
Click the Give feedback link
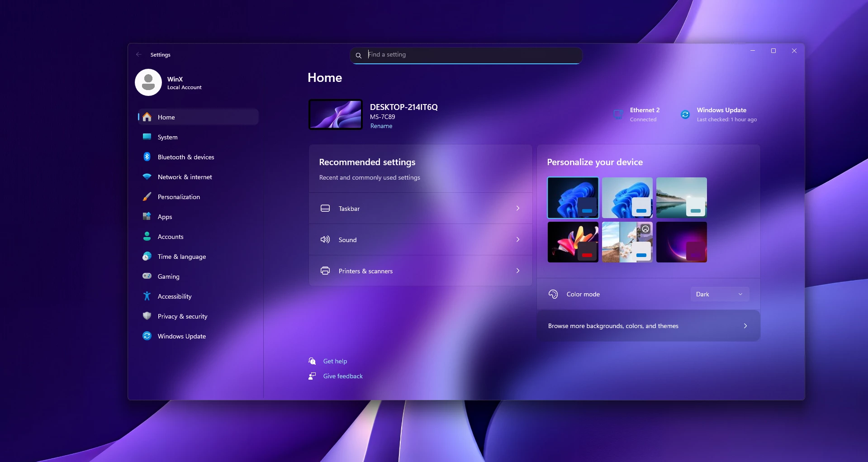[x=343, y=376]
